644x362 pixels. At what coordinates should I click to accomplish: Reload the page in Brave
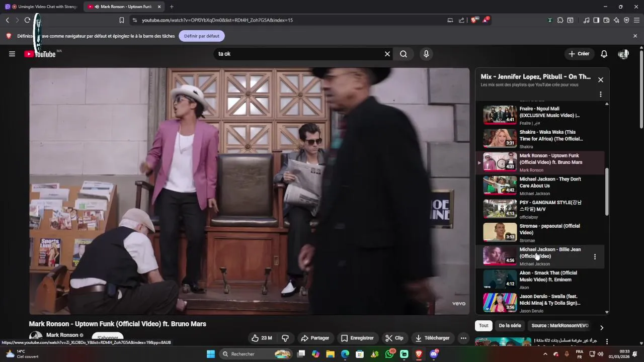[27, 20]
